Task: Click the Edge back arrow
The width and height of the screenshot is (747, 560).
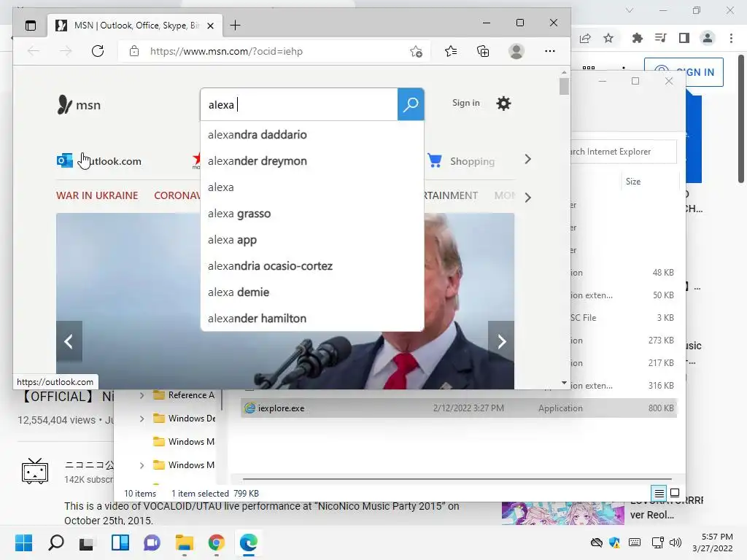Action: pos(34,51)
